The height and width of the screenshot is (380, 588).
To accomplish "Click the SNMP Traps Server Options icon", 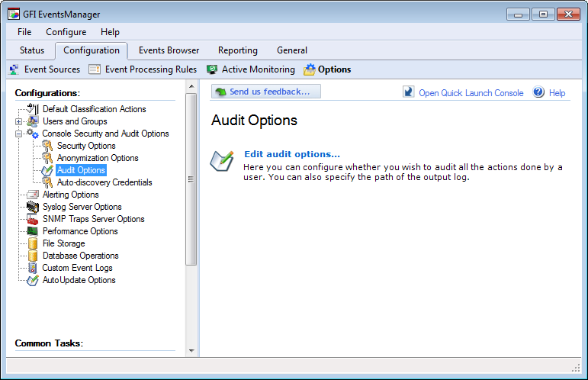I will pos(33,219).
